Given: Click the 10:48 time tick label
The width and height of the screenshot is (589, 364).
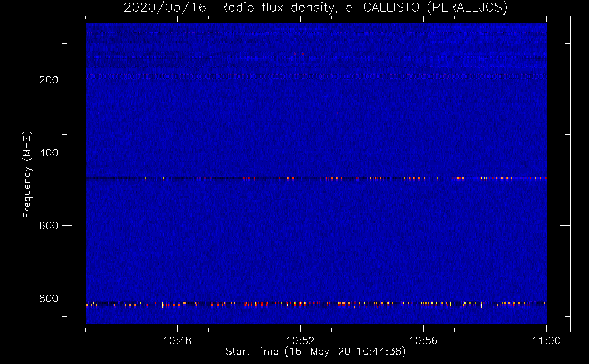Looking at the screenshot, I should [177, 341].
